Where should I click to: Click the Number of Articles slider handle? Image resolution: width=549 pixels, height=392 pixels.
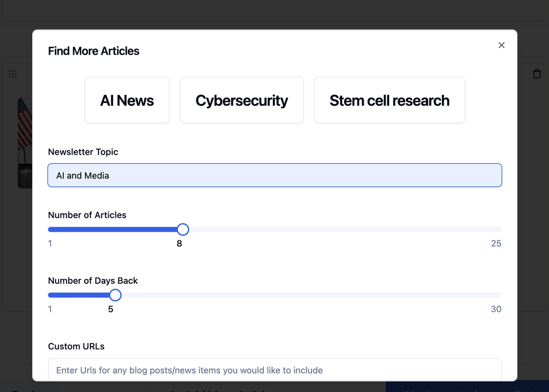pyautogui.click(x=183, y=229)
